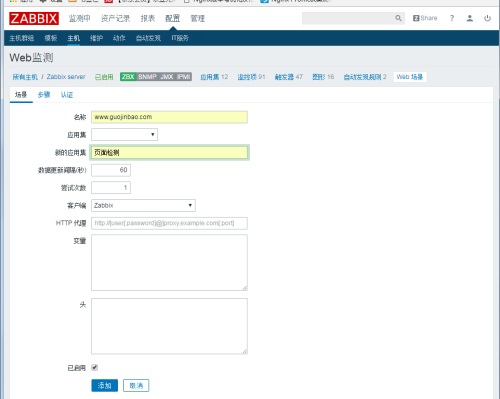Click the 已启用 host status link
Image resolution: width=500 pixels, height=399 pixels.
pos(104,77)
